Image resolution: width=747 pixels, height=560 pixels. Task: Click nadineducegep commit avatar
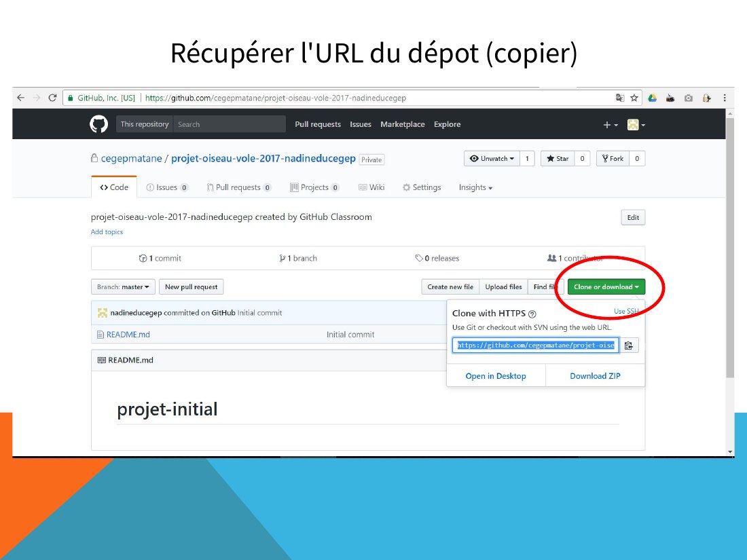103,313
